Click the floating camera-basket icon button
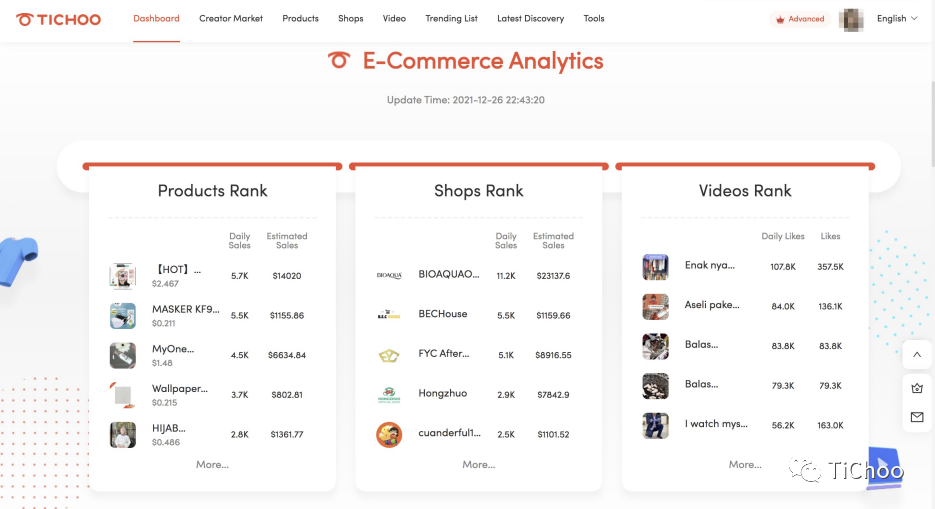935x509 pixels. (x=917, y=388)
